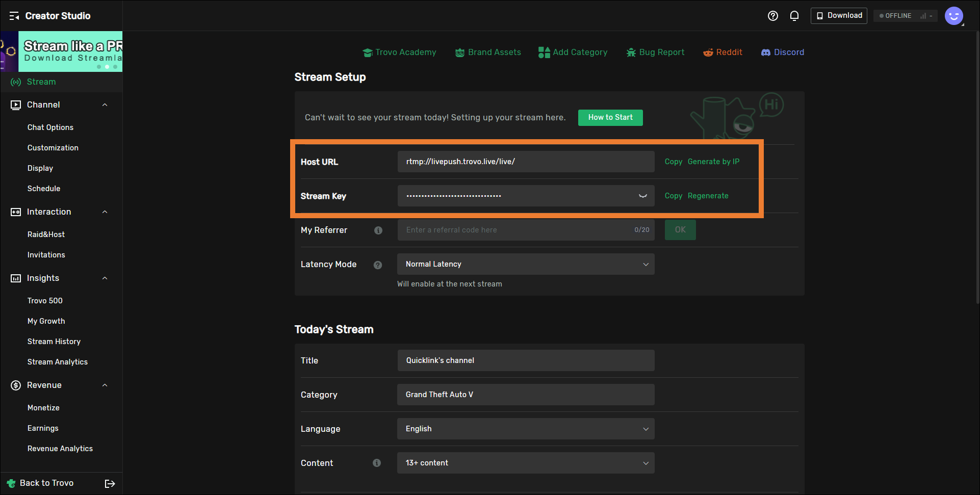Screen dimensions: 980x495
Task: Open Revenue Analytics
Action: [x=60, y=449]
